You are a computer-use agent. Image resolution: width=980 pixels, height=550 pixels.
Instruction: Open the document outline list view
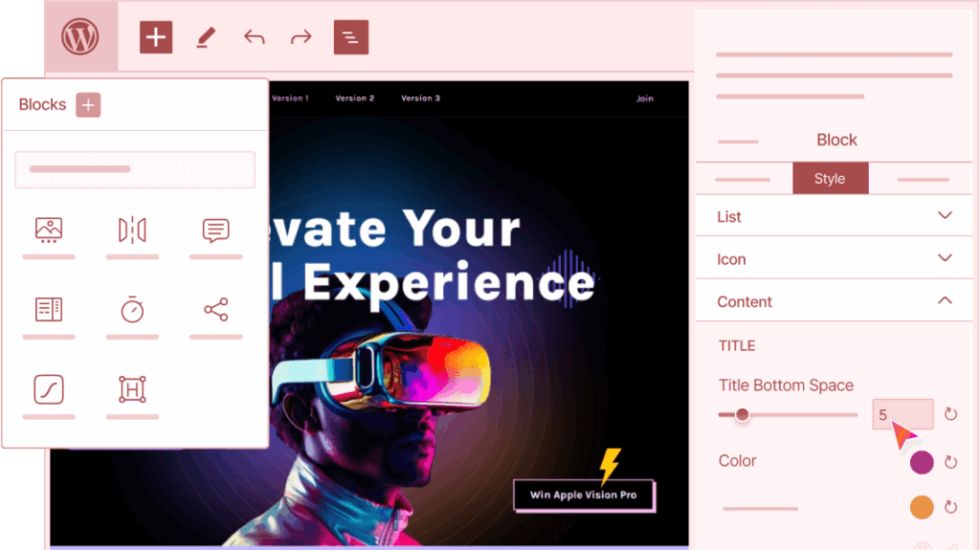pyautogui.click(x=350, y=37)
